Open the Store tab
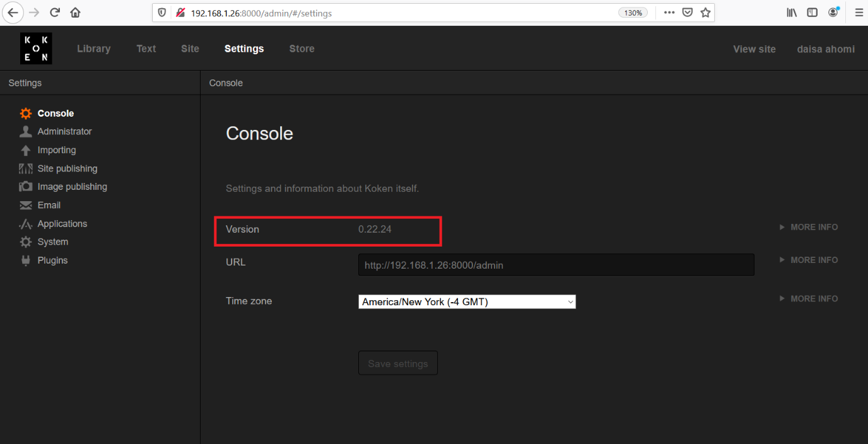Viewport: 868px width, 444px height. click(x=302, y=49)
